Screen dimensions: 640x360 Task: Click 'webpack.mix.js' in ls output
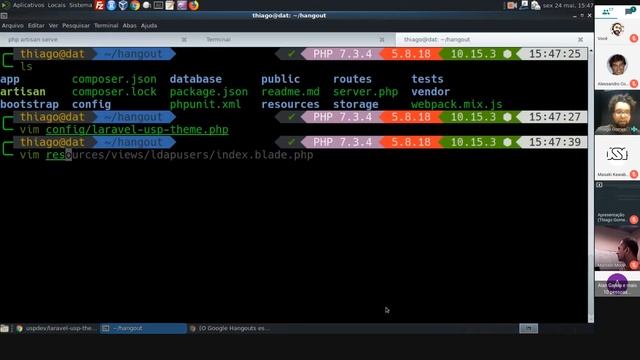point(457,104)
